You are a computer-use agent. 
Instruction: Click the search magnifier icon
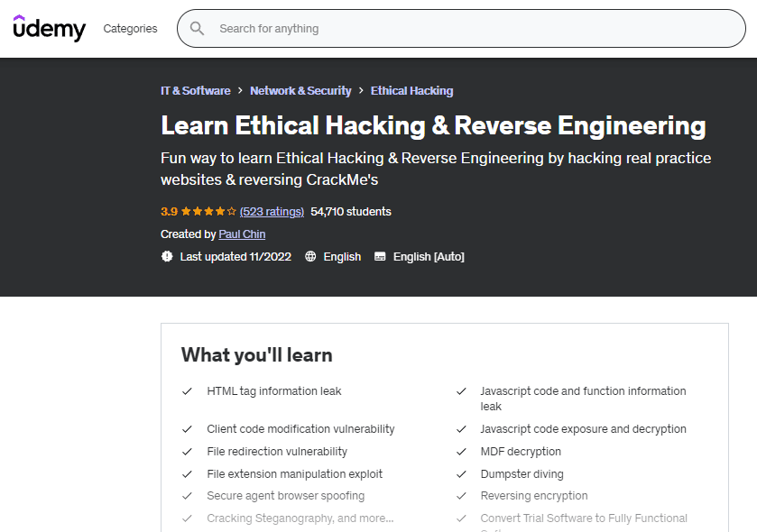(x=198, y=29)
